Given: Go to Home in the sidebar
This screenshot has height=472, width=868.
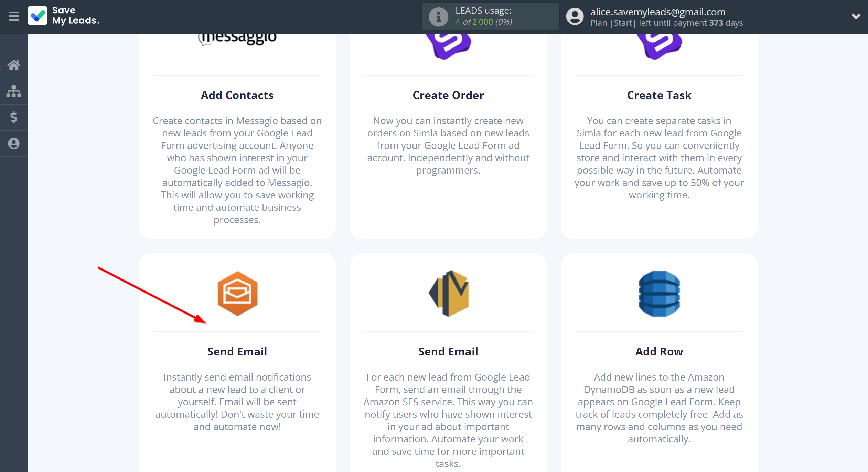Looking at the screenshot, I should tap(14, 65).
